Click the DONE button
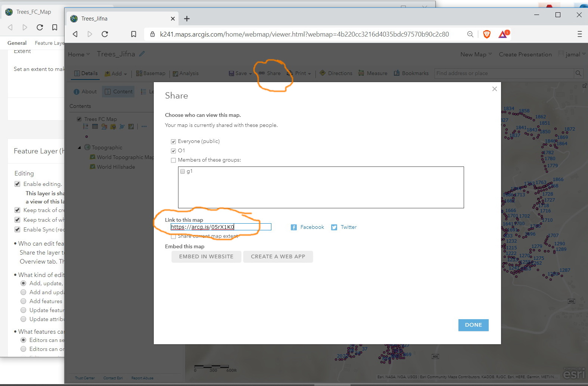Viewport: 588px width, 386px height. pyautogui.click(x=473, y=325)
